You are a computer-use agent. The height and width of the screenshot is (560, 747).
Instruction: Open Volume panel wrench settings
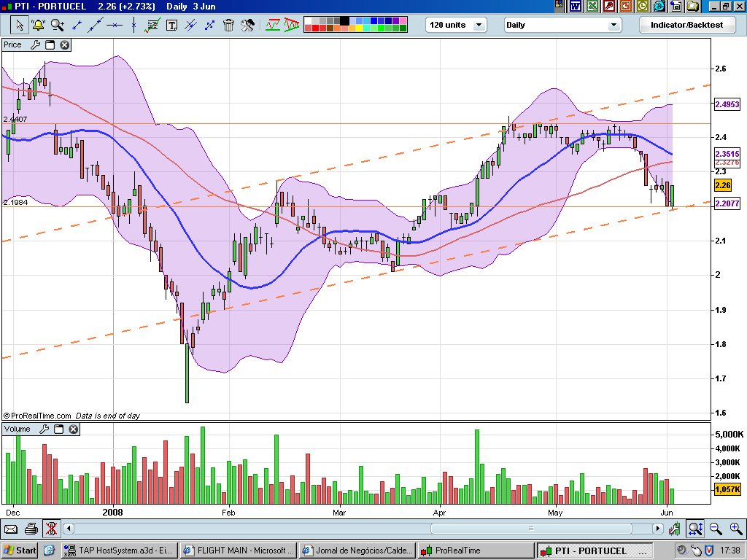44,429
